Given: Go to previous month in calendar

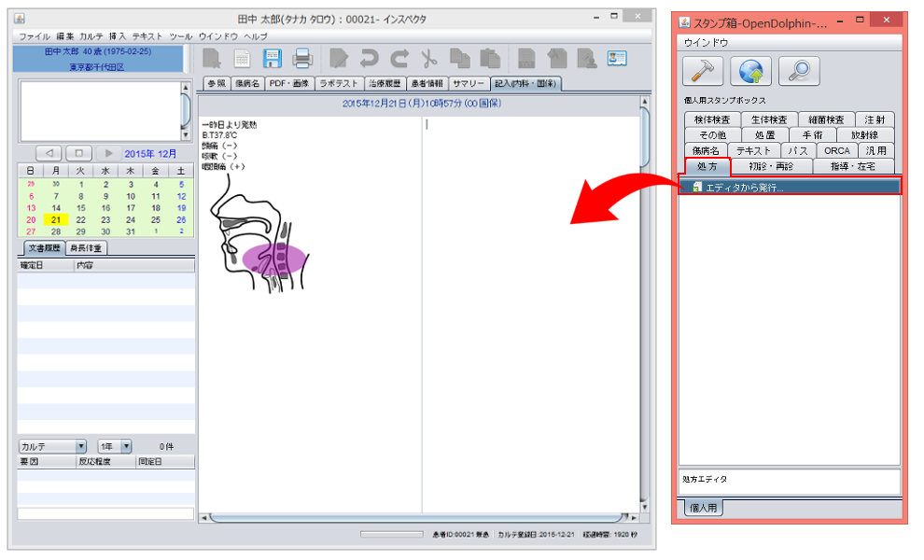Looking at the screenshot, I should pyautogui.click(x=49, y=153).
